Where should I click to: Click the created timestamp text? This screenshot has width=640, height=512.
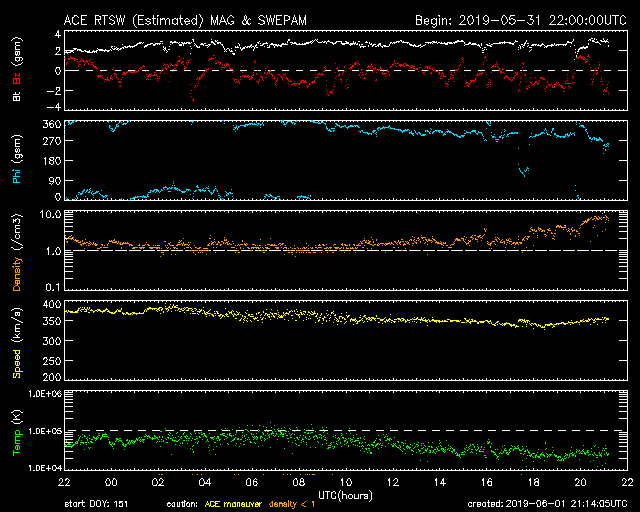(547, 504)
